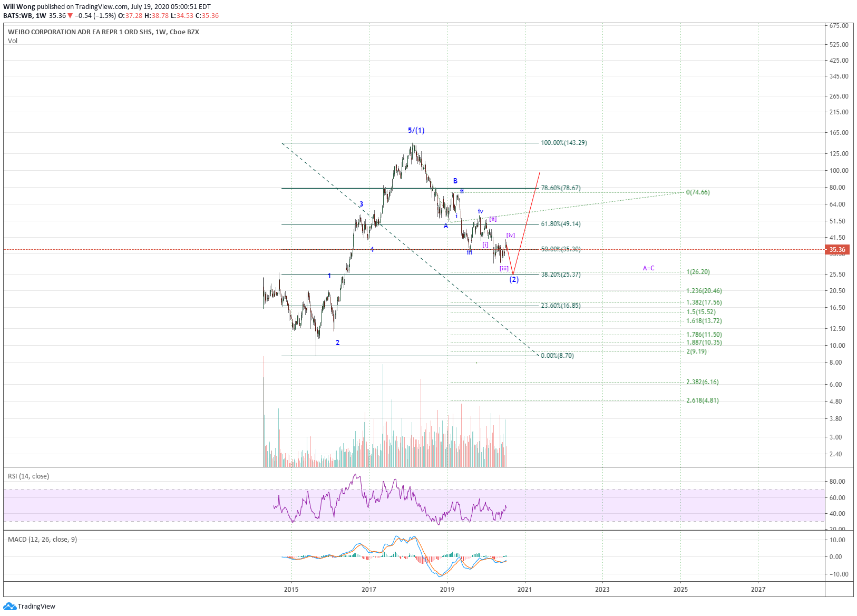Click the blue wave 3 label

coord(361,204)
